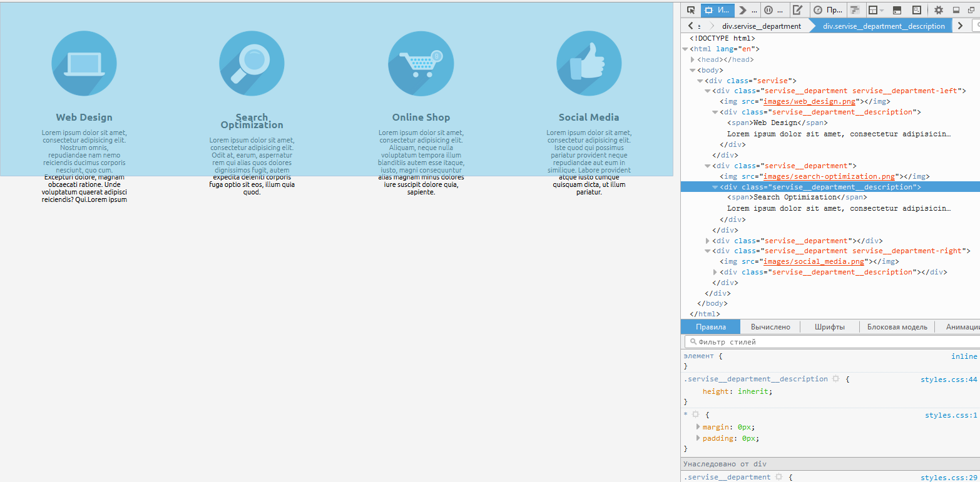Image resolution: width=980 pixels, height=482 pixels.
Task: Collapse the highlighted servise__department__description node
Action: pyautogui.click(x=715, y=187)
